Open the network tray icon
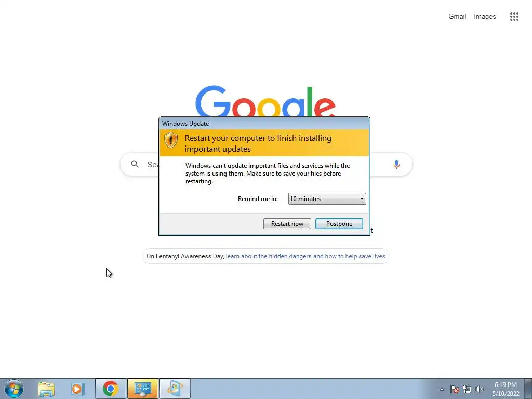Image resolution: width=532 pixels, height=399 pixels. pyautogui.click(x=467, y=389)
